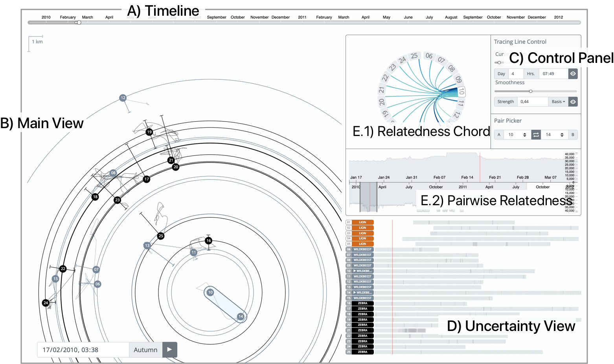Select zebra node 16 in the main map view
The width and height of the screenshot is (614, 364).
point(209,241)
